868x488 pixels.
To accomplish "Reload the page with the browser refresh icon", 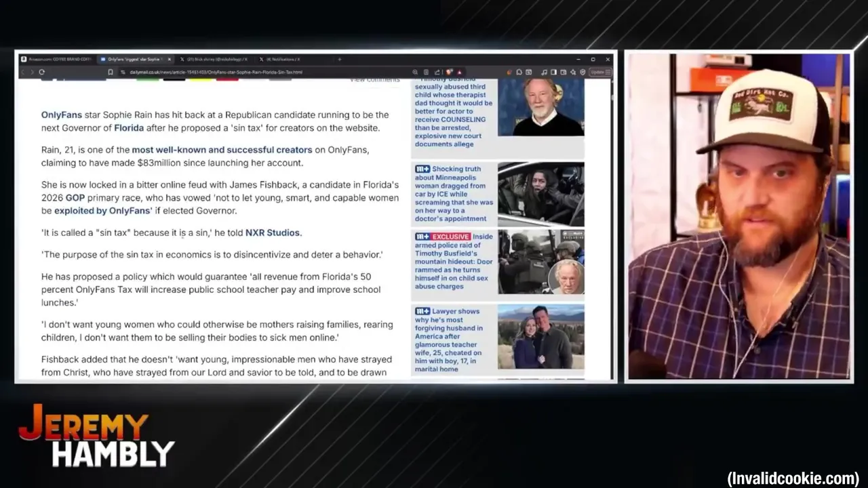I will [42, 72].
